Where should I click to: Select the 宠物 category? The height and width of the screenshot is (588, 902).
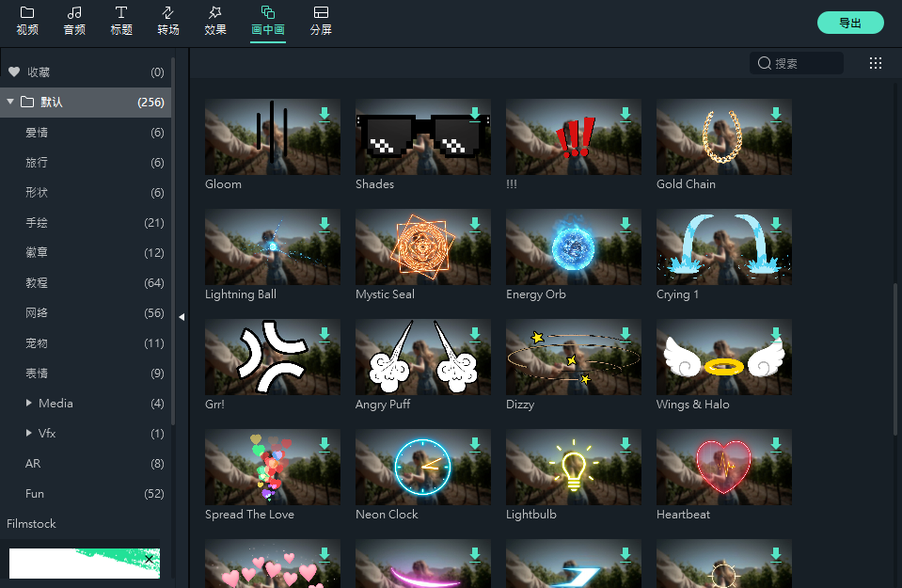pyautogui.click(x=86, y=342)
